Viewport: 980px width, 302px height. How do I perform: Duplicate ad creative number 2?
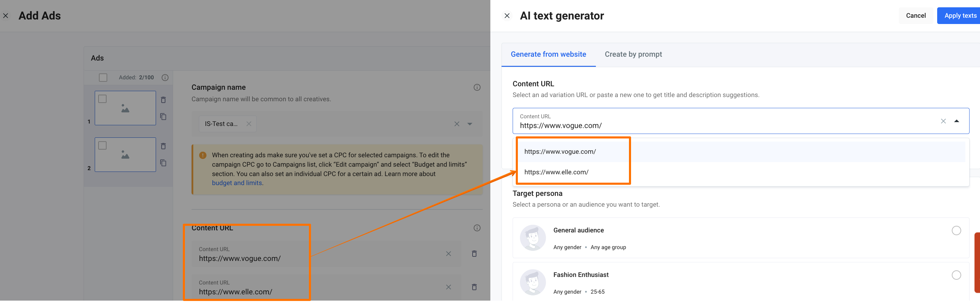click(x=163, y=163)
